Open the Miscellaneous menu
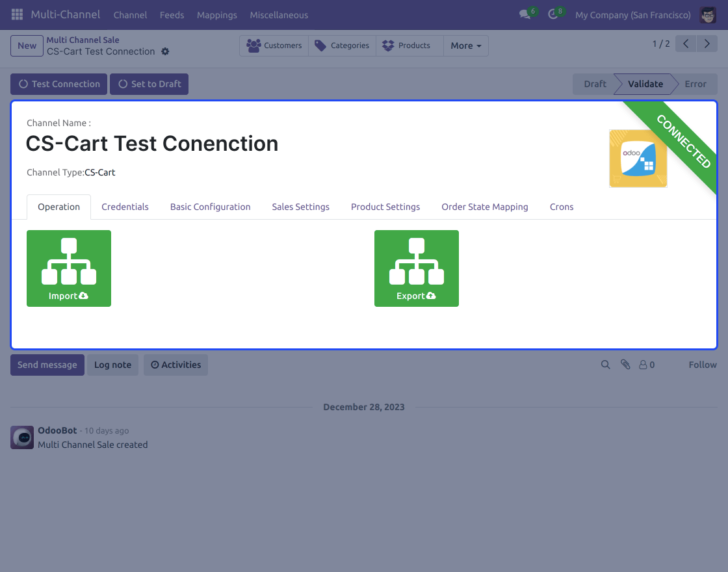Image resolution: width=728 pixels, height=572 pixels. coord(279,15)
